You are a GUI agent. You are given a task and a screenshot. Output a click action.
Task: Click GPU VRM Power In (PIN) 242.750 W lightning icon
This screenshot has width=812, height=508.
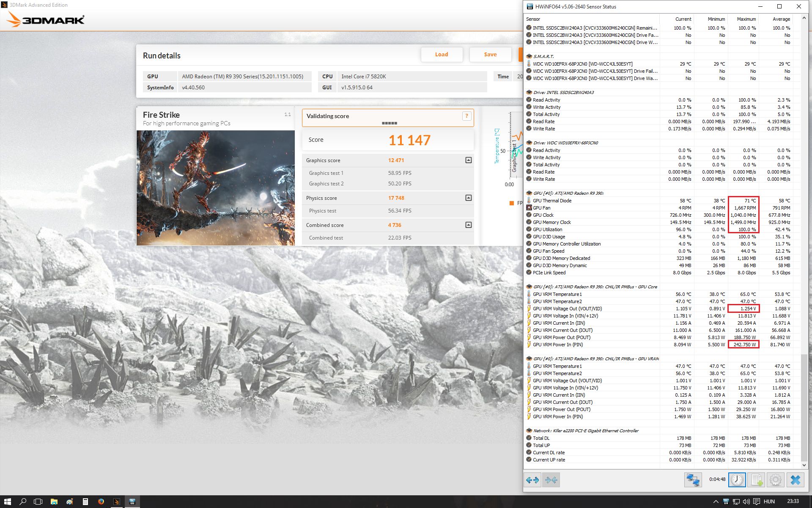529,345
